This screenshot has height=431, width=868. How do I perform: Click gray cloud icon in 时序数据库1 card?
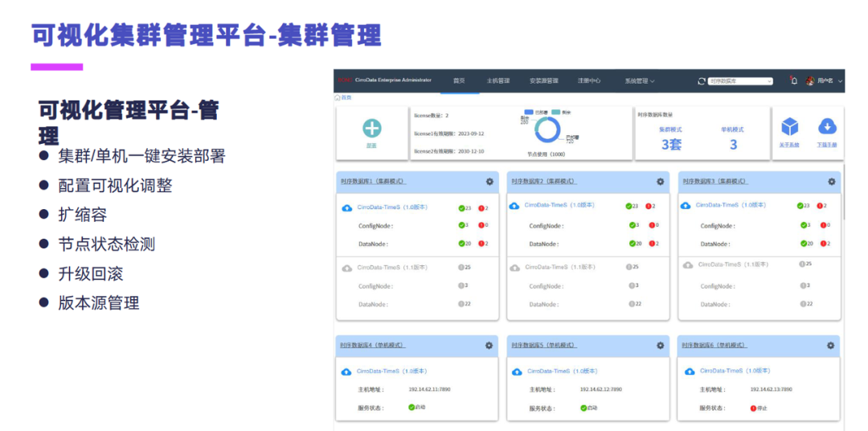click(346, 268)
